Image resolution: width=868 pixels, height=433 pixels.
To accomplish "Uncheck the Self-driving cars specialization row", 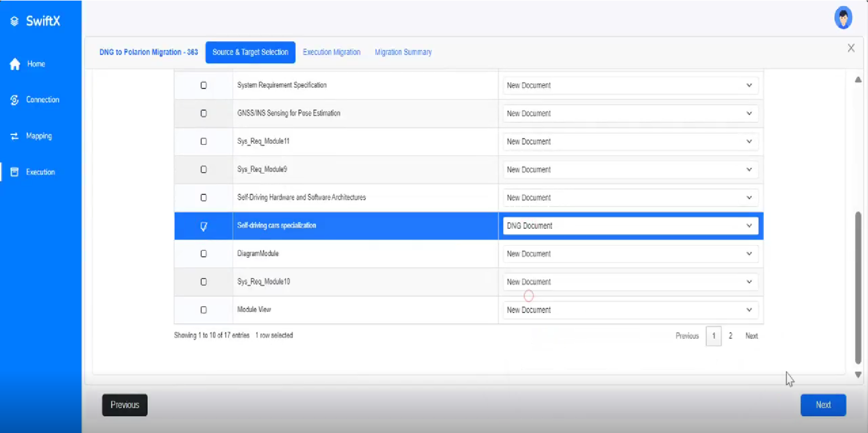I will [x=203, y=225].
